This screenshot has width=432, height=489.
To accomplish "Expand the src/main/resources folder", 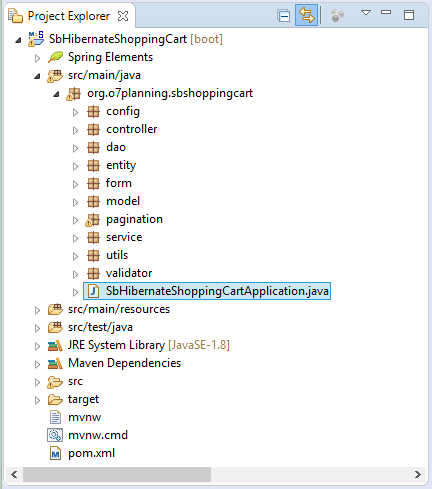I will 37,310.
